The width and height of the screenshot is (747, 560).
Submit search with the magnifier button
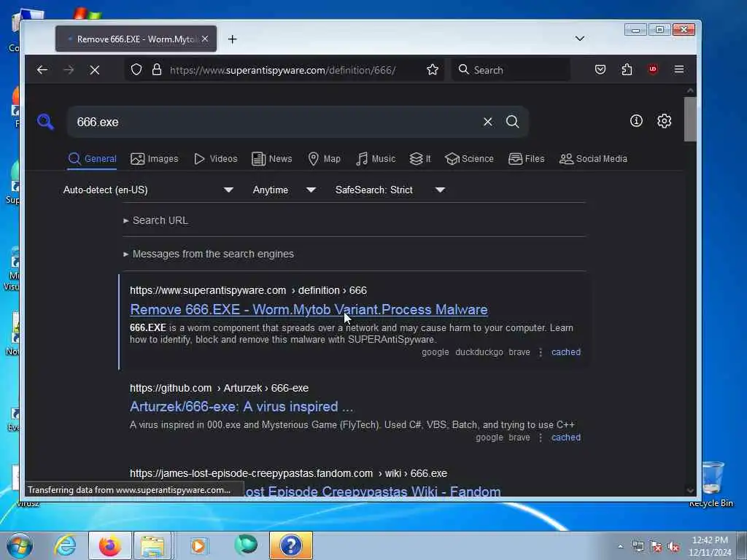[513, 122]
